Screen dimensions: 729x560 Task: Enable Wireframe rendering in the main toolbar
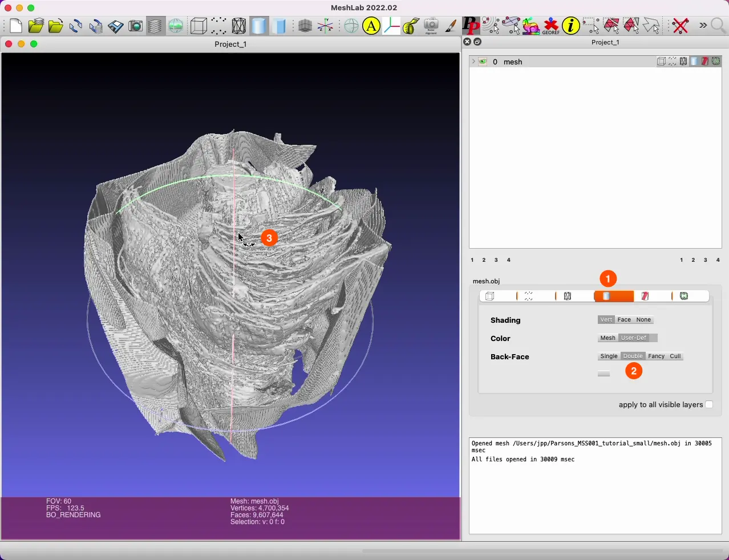click(239, 26)
